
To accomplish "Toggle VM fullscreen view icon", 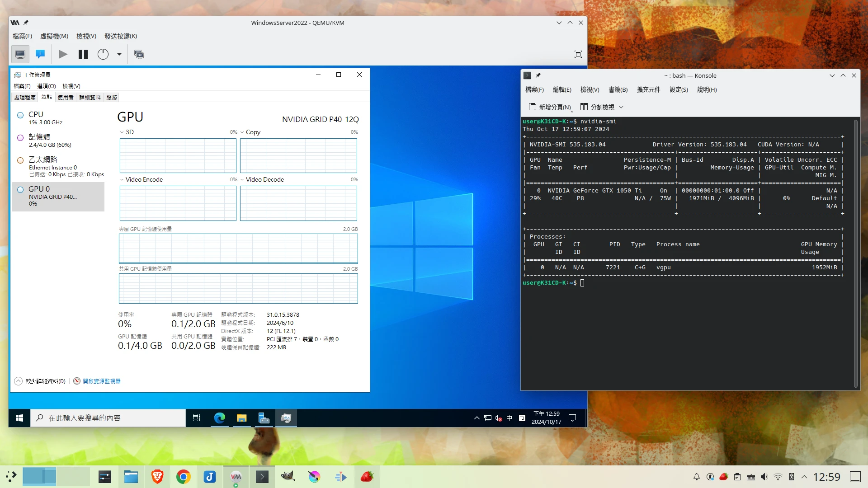I will 578,54.
